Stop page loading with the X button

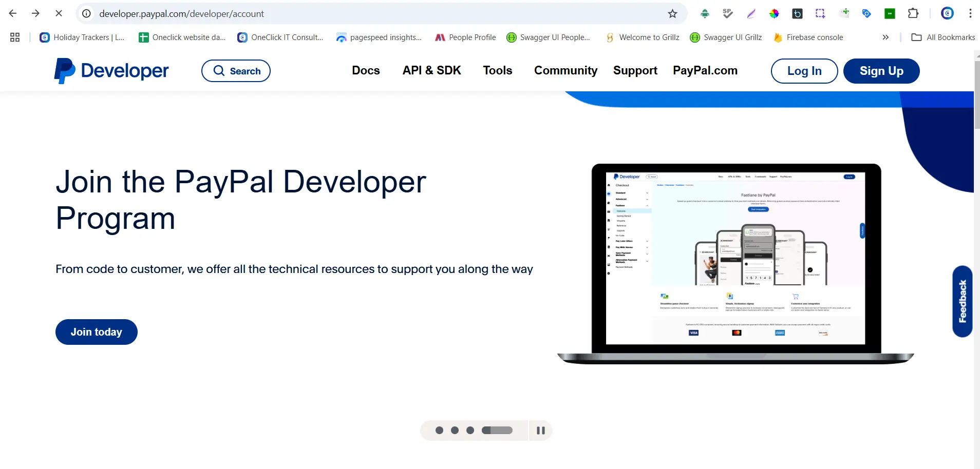pyautogui.click(x=59, y=13)
